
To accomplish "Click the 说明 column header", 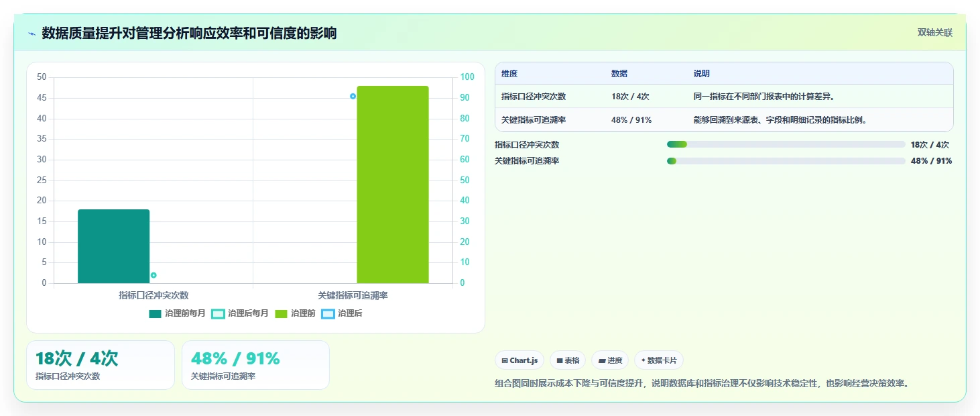I will click(x=702, y=74).
